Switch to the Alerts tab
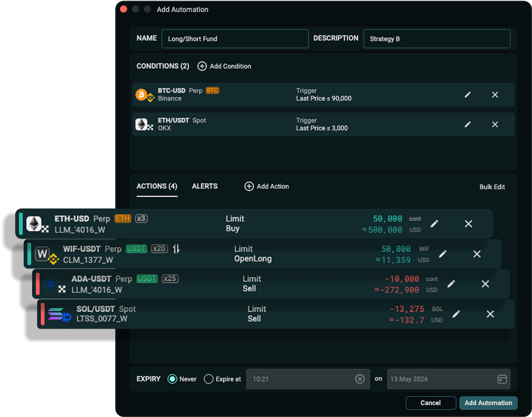532x417 pixels. click(x=205, y=186)
